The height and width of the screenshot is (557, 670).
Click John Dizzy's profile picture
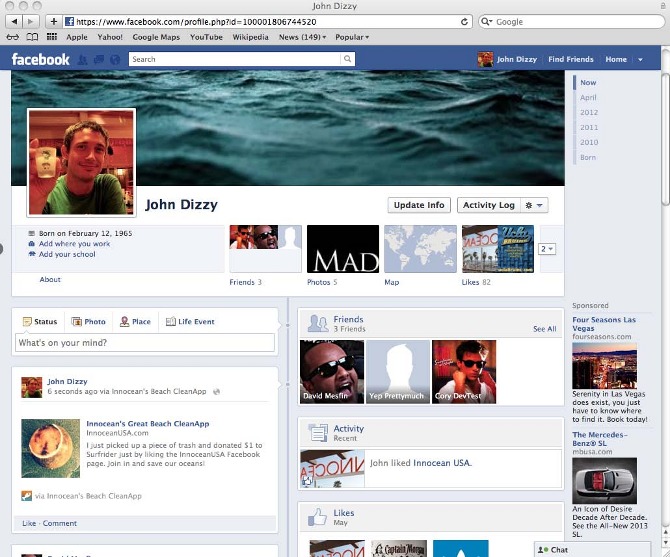[81, 162]
